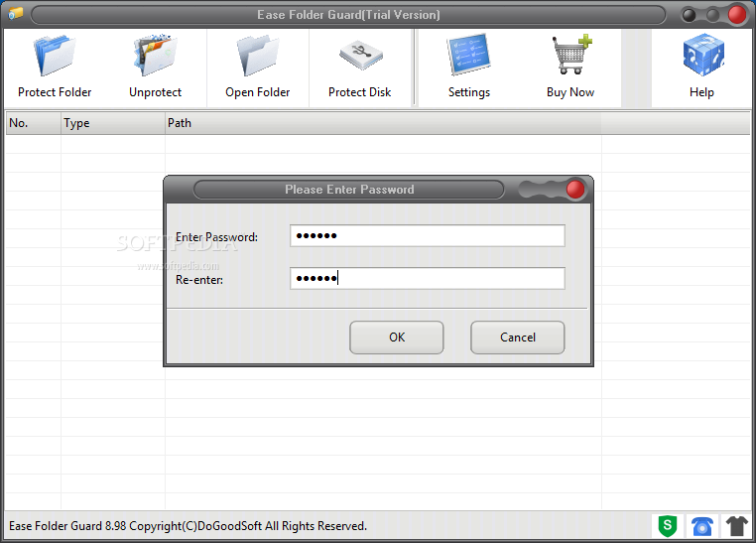Open Settings from the toolbar
The image size is (756, 543).
(x=469, y=68)
